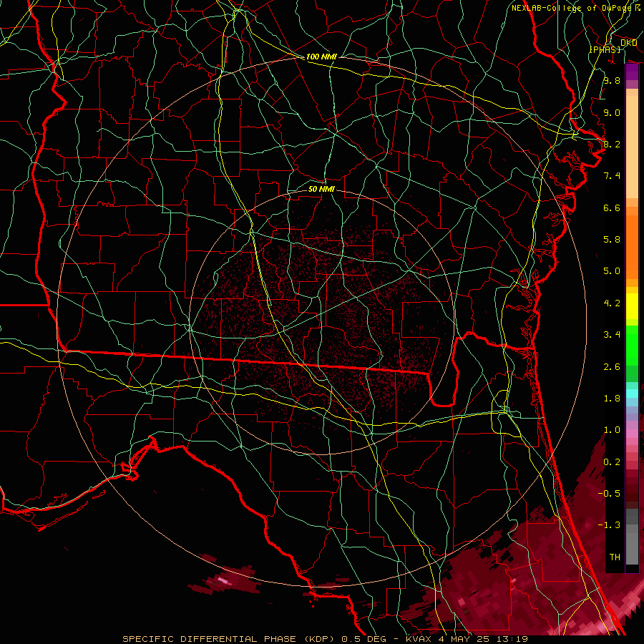Pick the cyan color bar segment
The image size is (644, 644).
click(x=632, y=394)
